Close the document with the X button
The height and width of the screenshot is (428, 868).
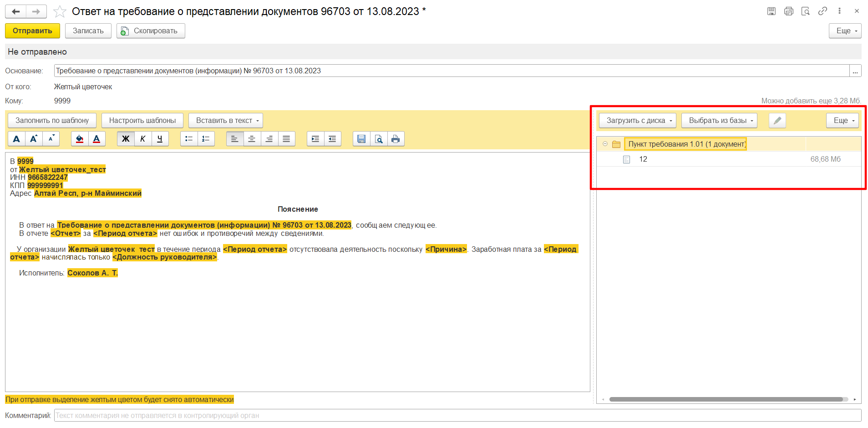point(856,11)
